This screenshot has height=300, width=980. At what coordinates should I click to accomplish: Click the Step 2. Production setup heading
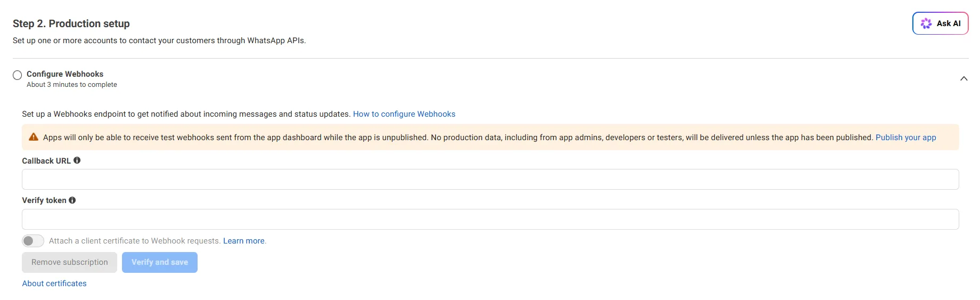point(71,23)
